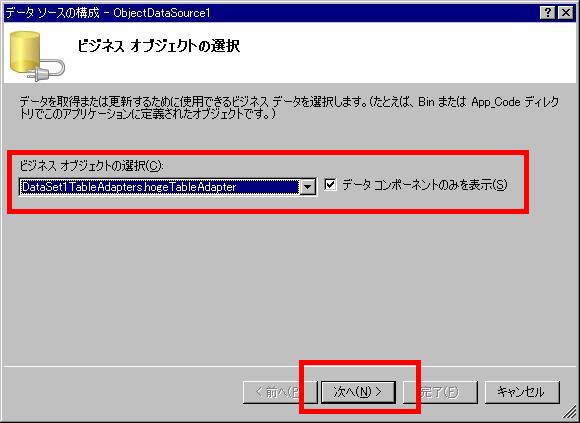The height and width of the screenshot is (423, 580).
Task: Click the title bar help question mark button
Action: (549, 13)
